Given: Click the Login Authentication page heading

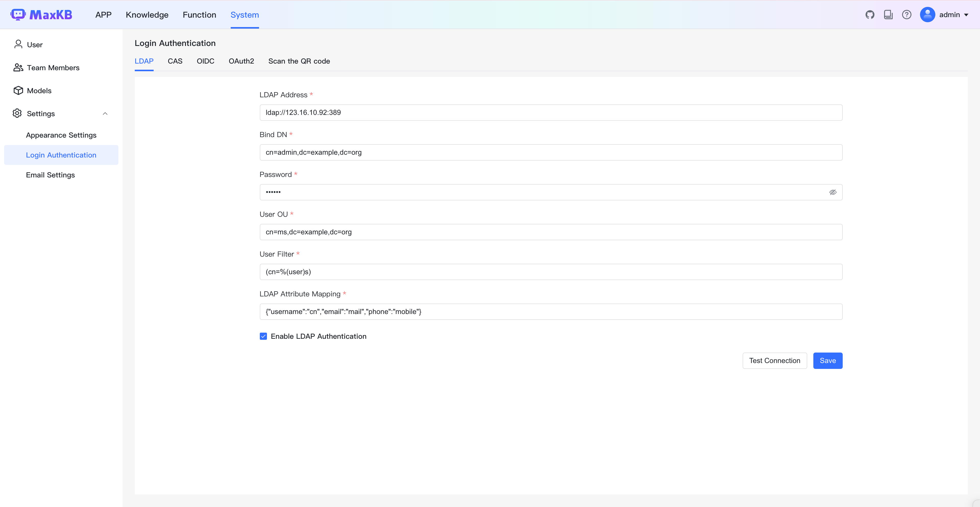Looking at the screenshot, I should pos(175,43).
